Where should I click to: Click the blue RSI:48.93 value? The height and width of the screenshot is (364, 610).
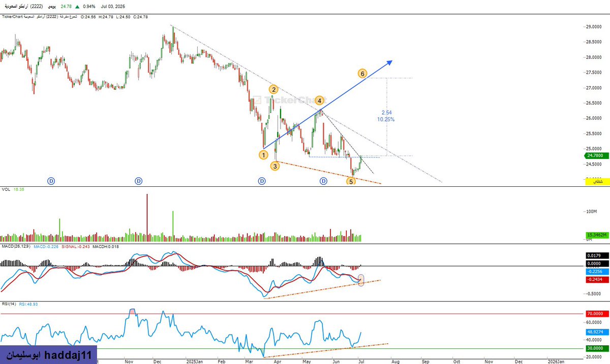pyautogui.click(x=28, y=304)
